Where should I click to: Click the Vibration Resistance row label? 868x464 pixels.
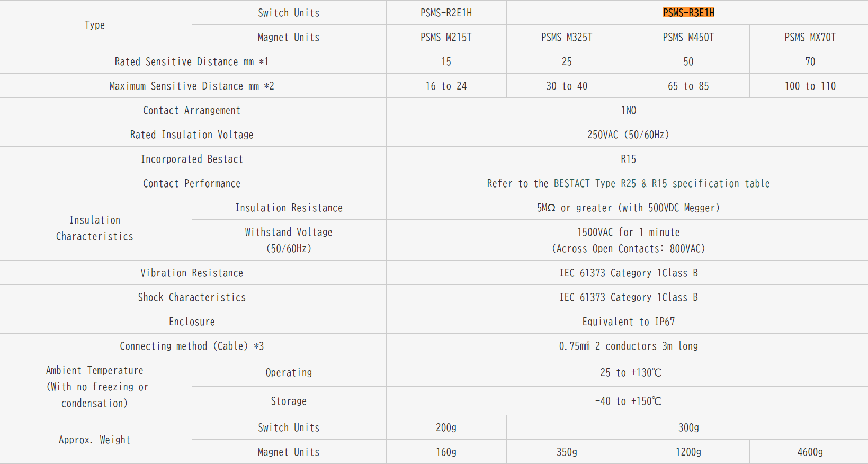point(192,273)
